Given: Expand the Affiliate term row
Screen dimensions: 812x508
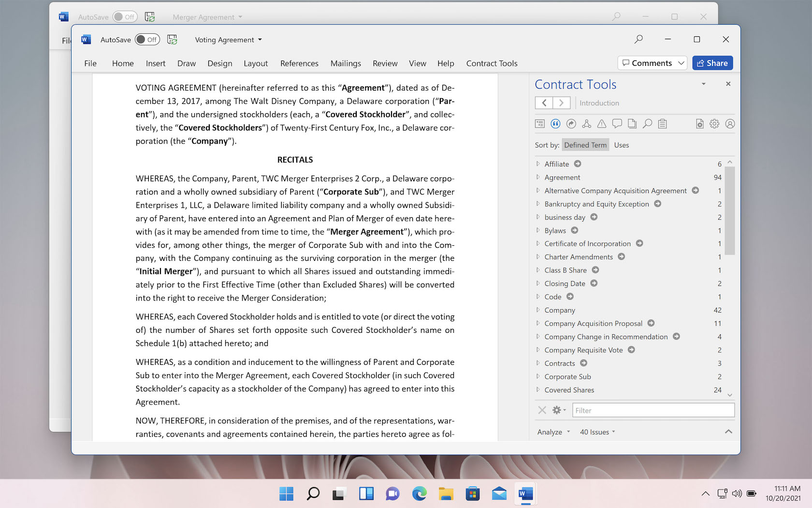Looking at the screenshot, I should click(x=538, y=164).
